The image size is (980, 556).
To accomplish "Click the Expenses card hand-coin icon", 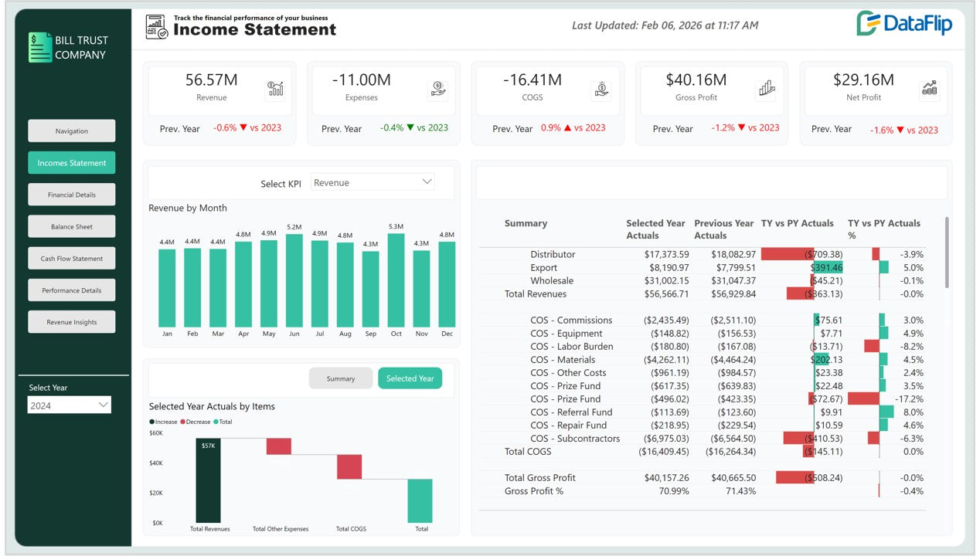I will point(437,90).
